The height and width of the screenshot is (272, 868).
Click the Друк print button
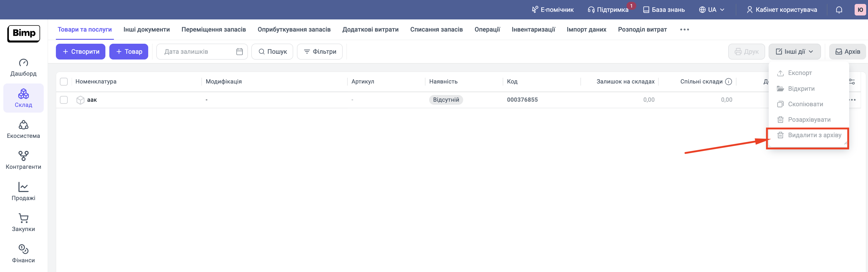pos(746,52)
